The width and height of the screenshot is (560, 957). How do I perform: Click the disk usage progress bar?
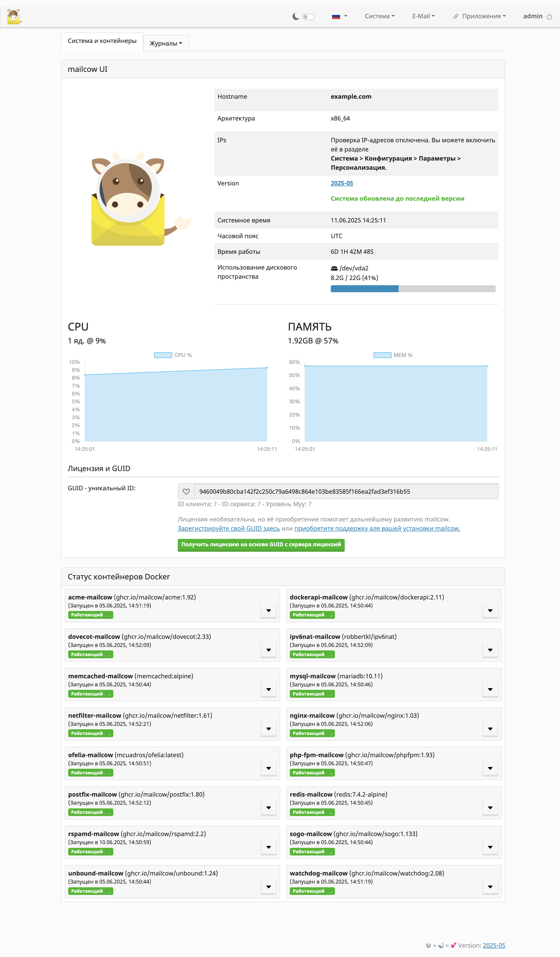413,289
